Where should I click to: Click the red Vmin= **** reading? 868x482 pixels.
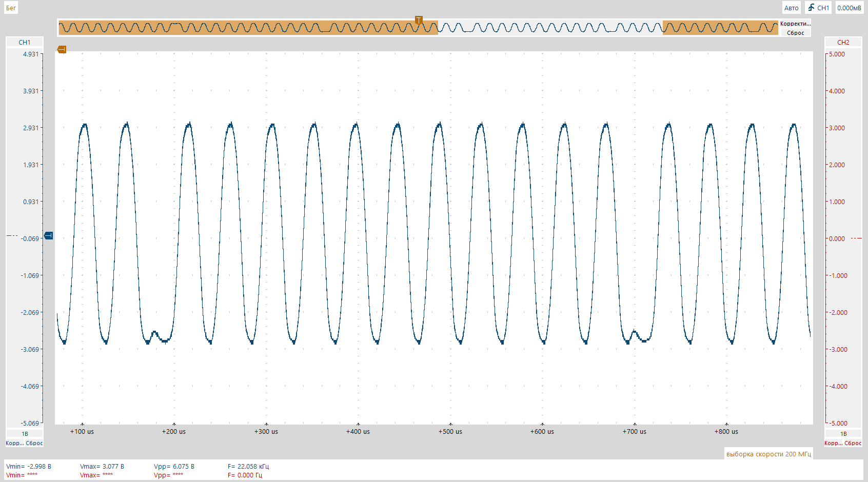[22, 475]
